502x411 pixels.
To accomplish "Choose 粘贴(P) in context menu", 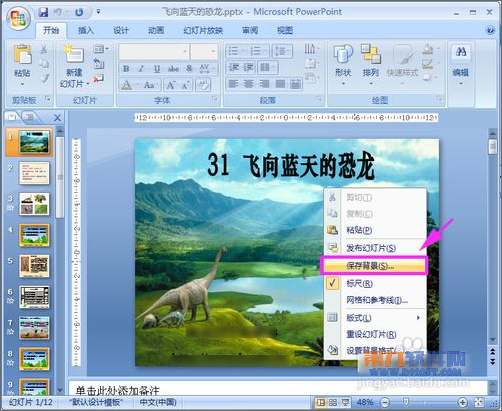I will [x=375, y=230].
